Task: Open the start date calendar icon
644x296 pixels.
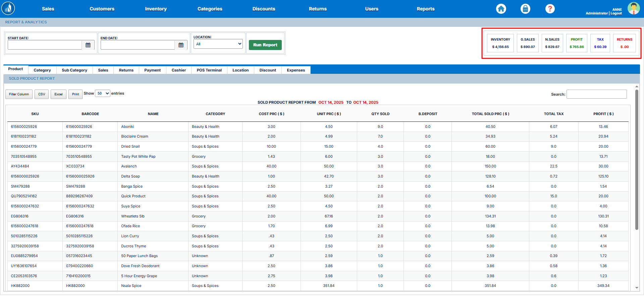Action: tap(88, 45)
